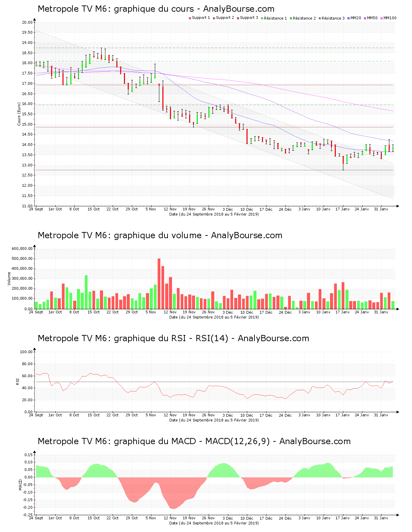Viewport: 412px width, 532px height.
Task: Click '12 Nov' date on price chart axis
Action: [x=170, y=209]
